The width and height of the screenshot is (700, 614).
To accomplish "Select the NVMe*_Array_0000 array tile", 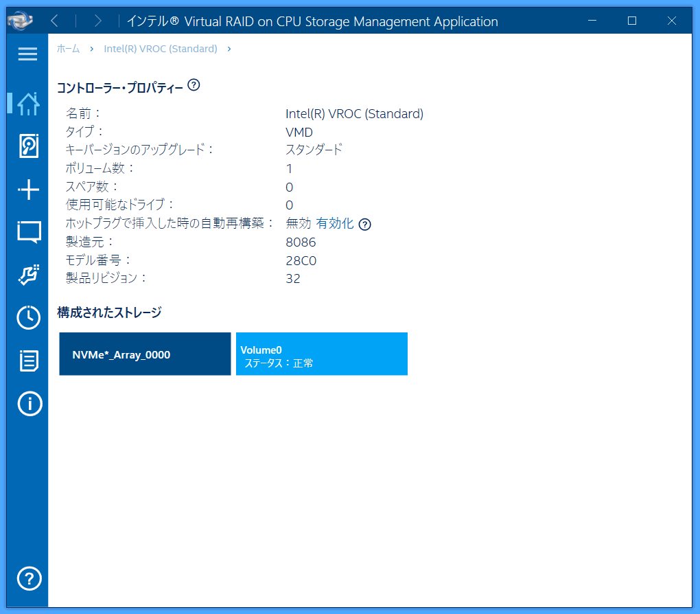I will pyautogui.click(x=145, y=354).
